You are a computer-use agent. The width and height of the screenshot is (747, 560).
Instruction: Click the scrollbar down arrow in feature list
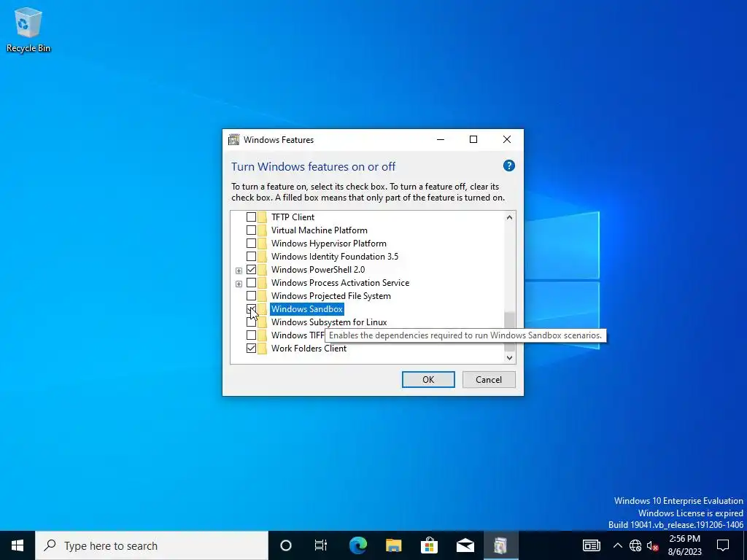509,357
